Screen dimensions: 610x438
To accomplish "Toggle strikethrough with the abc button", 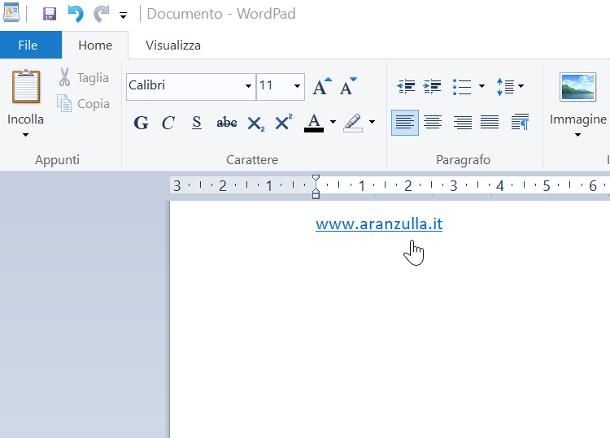I will [226, 123].
